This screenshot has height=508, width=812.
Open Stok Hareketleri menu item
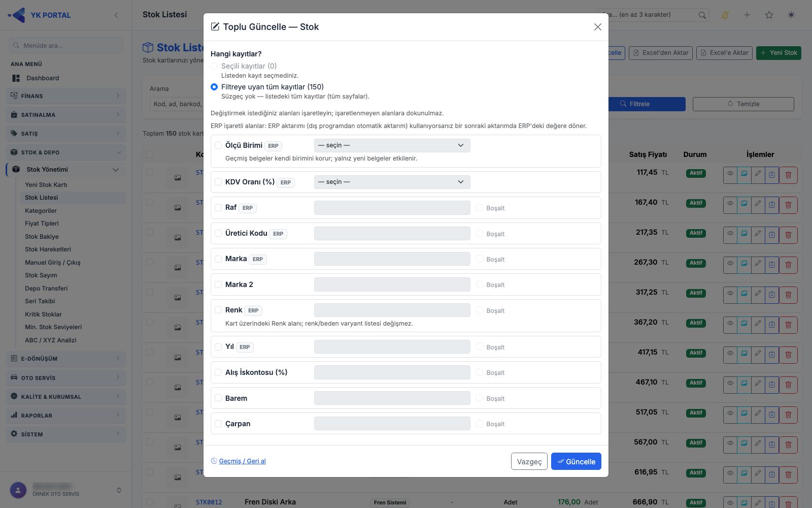point(48,249)
